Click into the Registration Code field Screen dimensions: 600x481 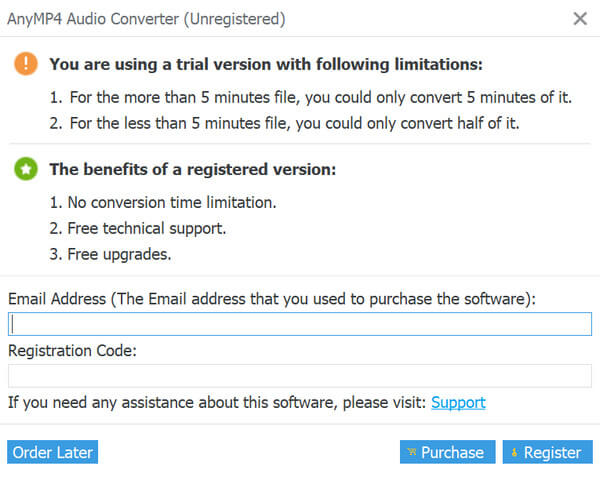(300, 376)
